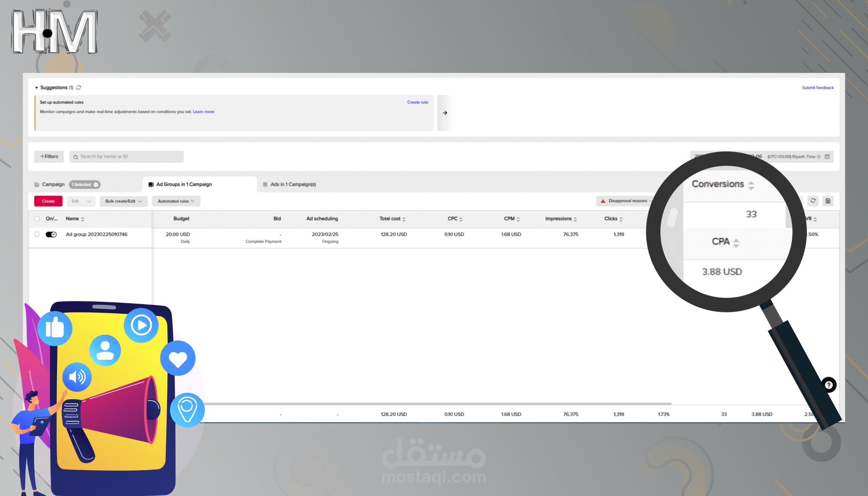Switch to the Campaign tab
The image size is (868, 496).
[53, 184]
